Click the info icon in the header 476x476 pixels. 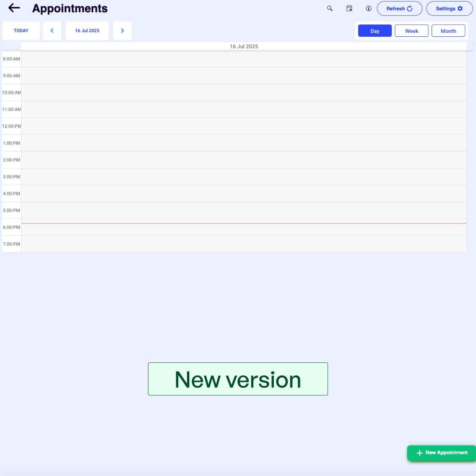368,8
